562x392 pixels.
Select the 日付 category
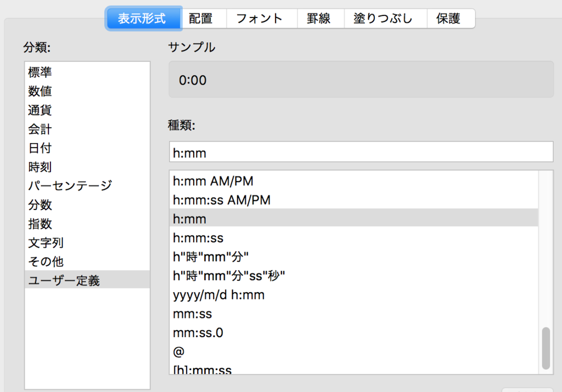coord(87,148)
